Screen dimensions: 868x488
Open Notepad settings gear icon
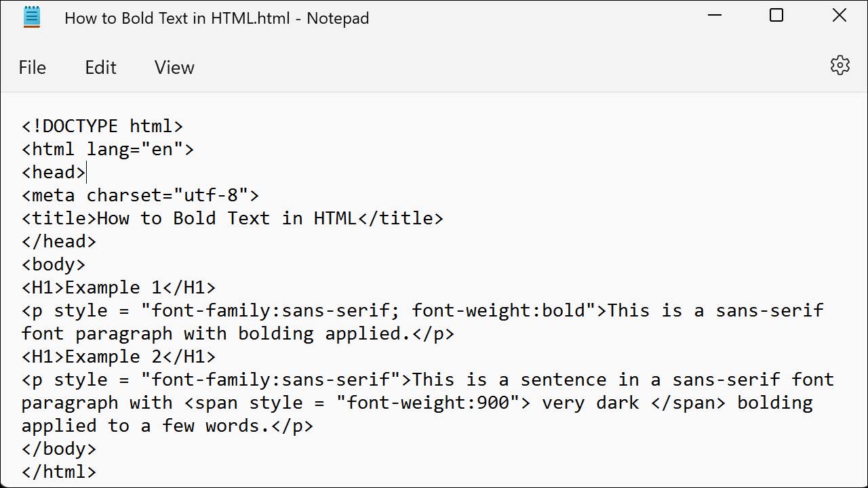[x=840, y=66]
